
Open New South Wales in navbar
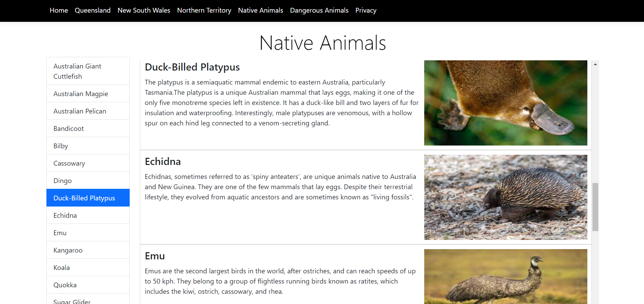coord(144,11)
